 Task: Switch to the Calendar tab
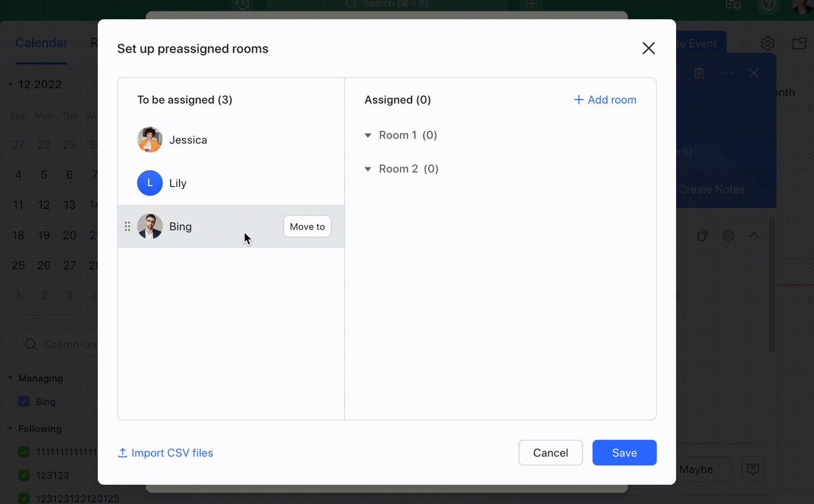click(x=41, y=43)
